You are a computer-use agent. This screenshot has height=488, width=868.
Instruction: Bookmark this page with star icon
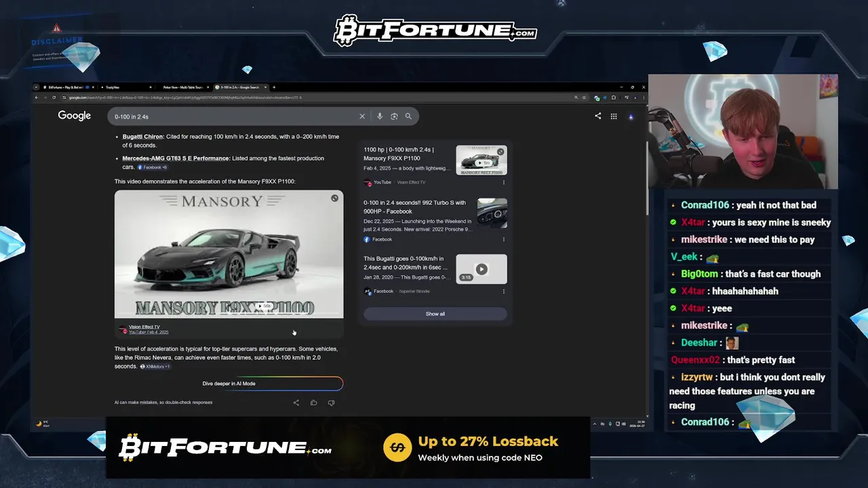(584, 98)
